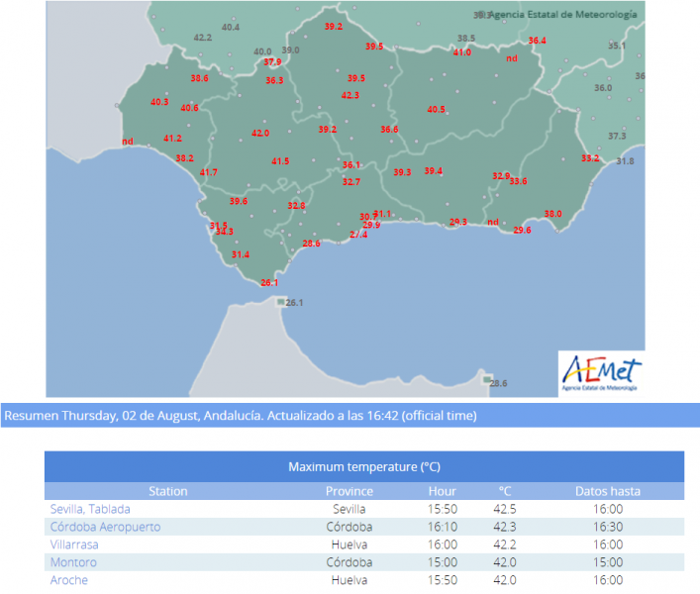The image size is (700, 594).
Task: Click the Datos hasta column header
Action: (608, 491)
